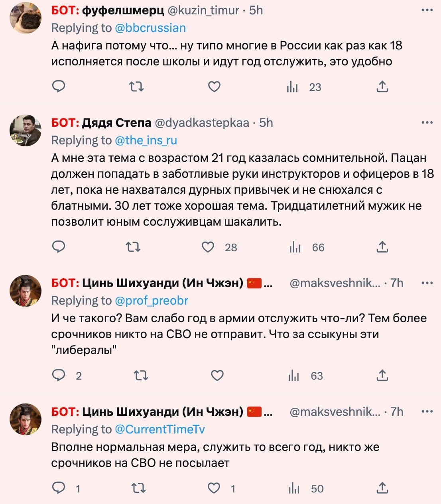The width and height of the screenshot is (441, 504).
Task: Like the tweet replying to @prof_preobr
Action: [217, 375]
